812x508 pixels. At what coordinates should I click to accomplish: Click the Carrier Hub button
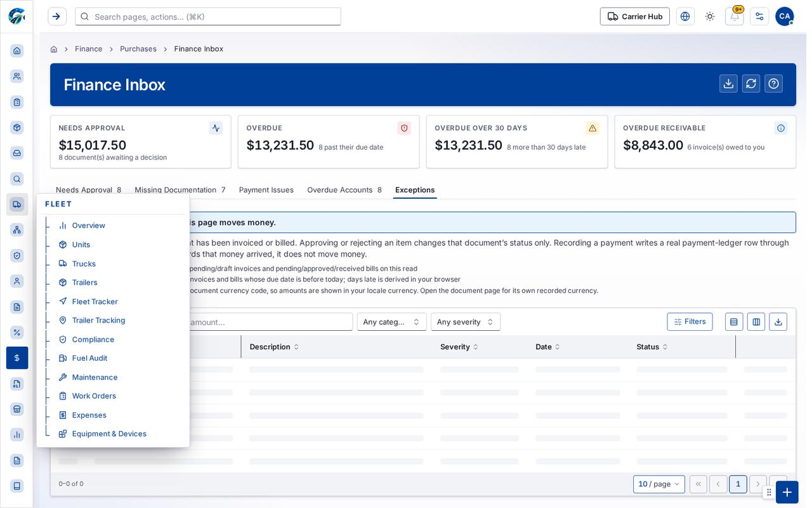click(x=635, y=17)
